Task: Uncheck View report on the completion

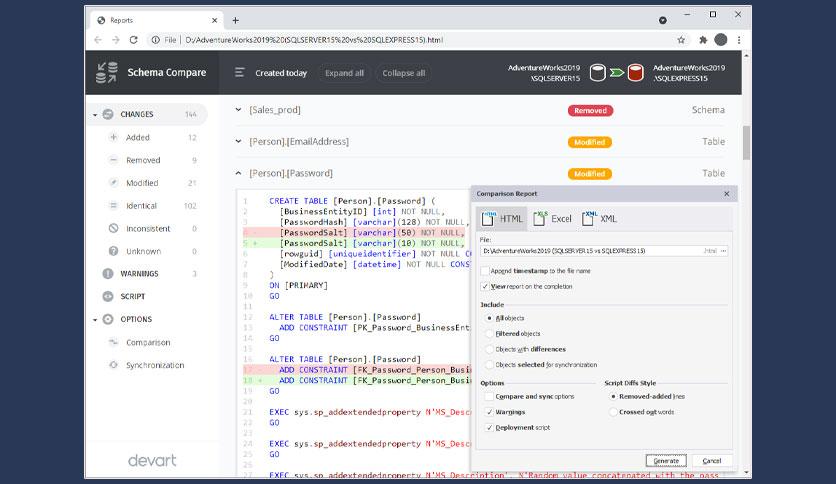Action: click(x=486, y=286)
